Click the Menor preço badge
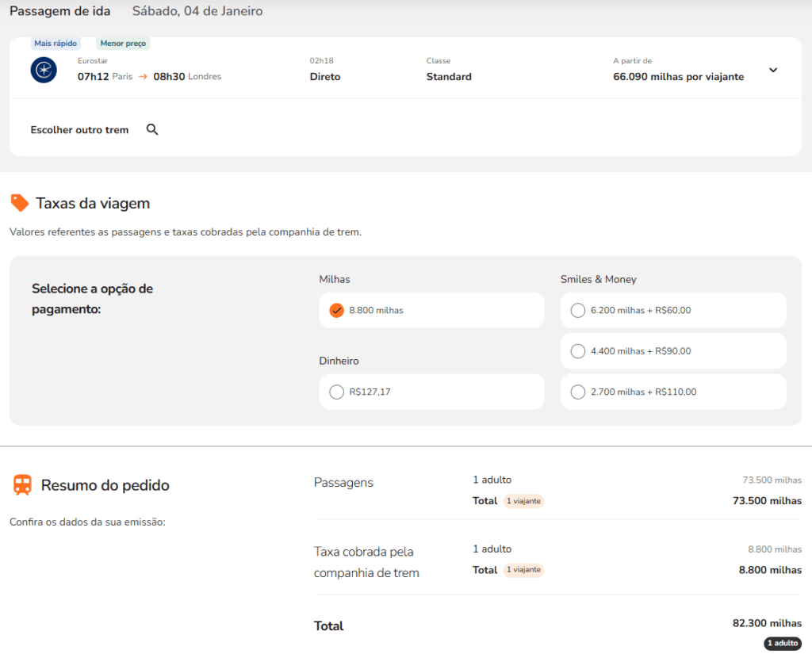The width and height of the screenshot is (812, 658). point(123,44)
